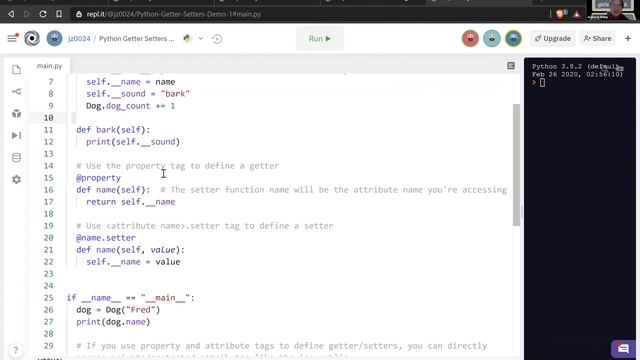Viewport: 640px width, 360px height.
Task: Select the main.py editor tab
Action: (49, 66)
